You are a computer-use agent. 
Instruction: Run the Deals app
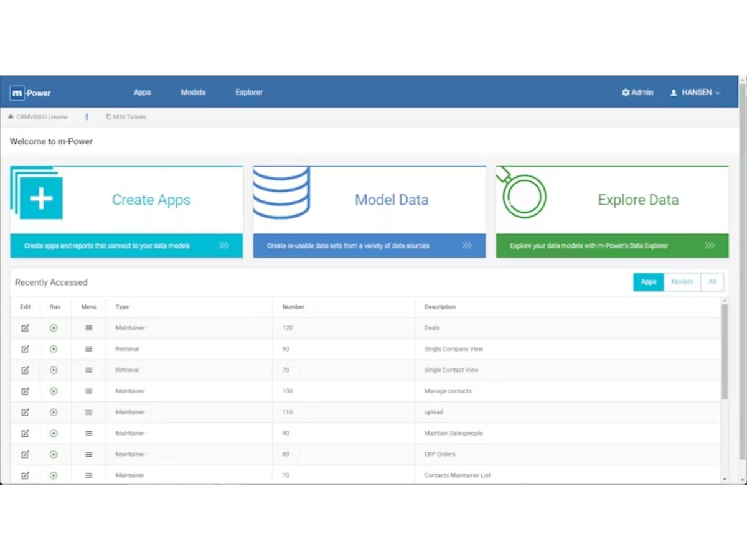[x=54, y=328]
